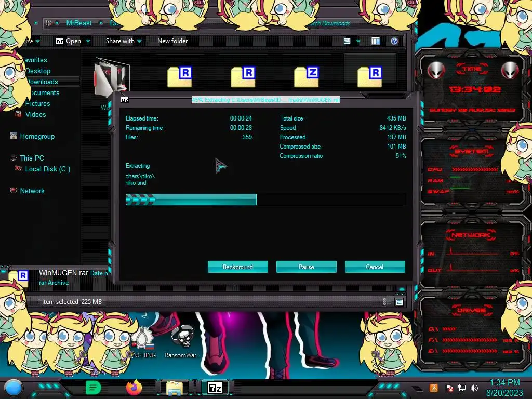Select This PC in the navigation pane
The height and width of the screenshot is (399, 532).
coord(32,158)
